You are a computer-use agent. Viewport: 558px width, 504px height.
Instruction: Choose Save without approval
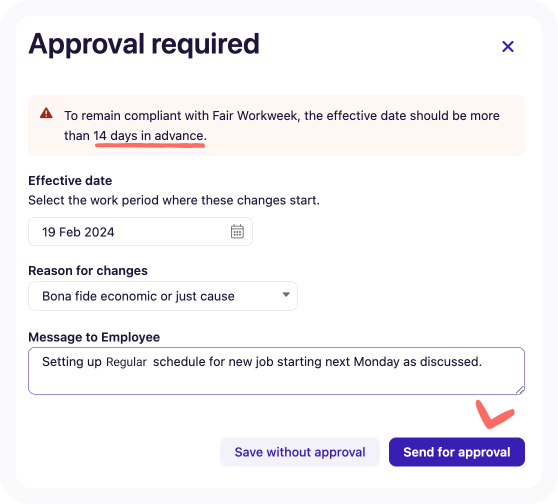pyautogui.click(x=300, y=452)
